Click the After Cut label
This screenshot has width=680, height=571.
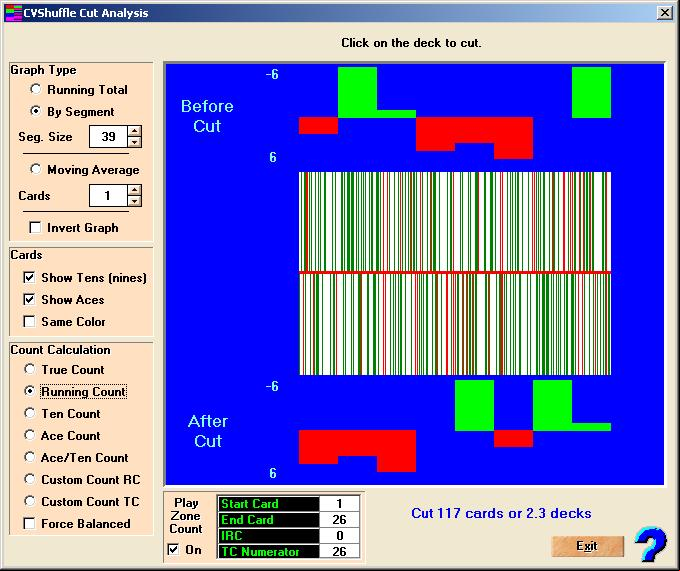[208, 431]
